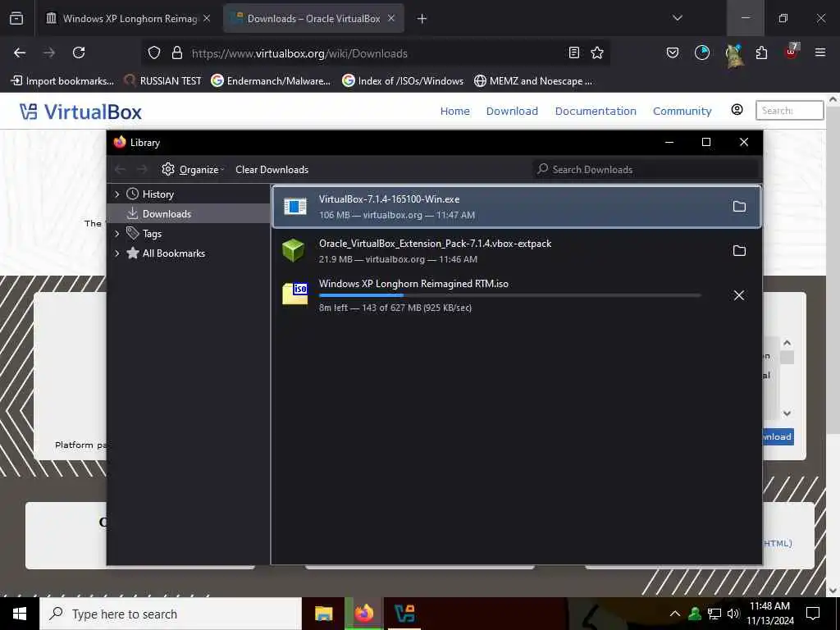
Task: Click the Search Downloads field
Action: pyautogui.click(x=647, y=169)
